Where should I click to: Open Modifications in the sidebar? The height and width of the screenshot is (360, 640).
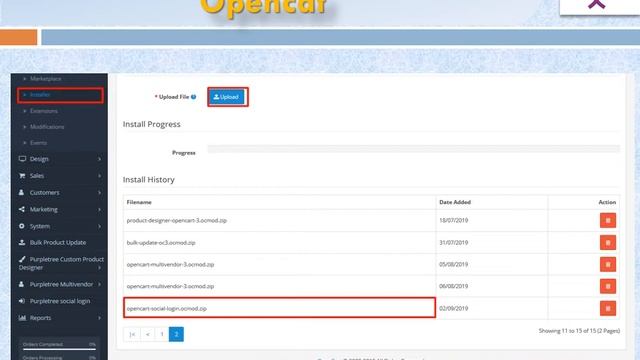point(47,127)
